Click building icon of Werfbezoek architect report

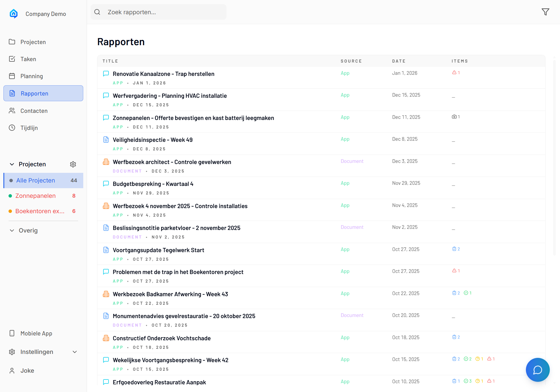106,162
